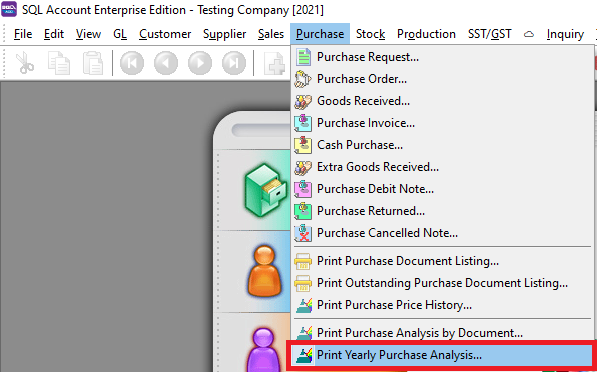The height and width of the screenshot is (372, 597).
Task: Click the Purchase Returned icon
Action: tap(303, 211)
